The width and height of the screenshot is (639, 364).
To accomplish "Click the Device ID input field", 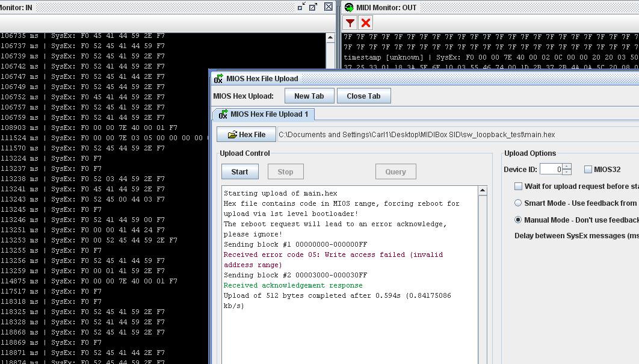I will pyautogui.click(x=551, y=170).
